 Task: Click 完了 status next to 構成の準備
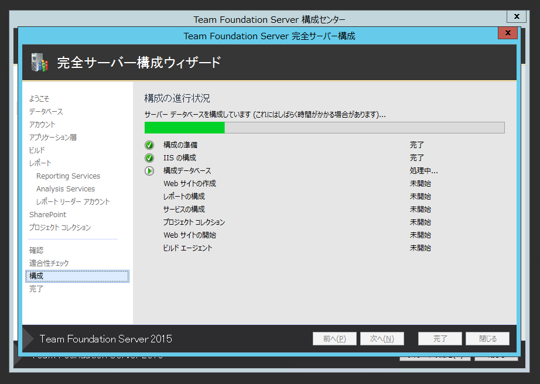click(417, 145)
